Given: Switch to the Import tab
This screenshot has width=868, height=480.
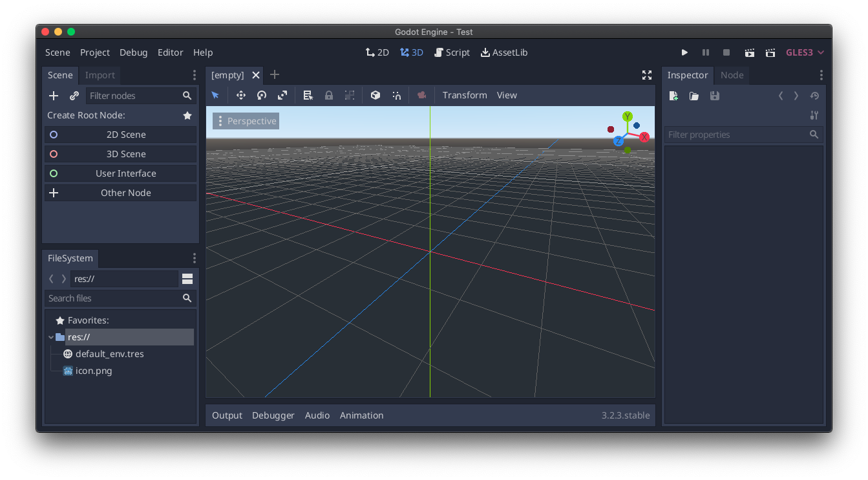Looking at the screenshot, I should (x=100, y=75).
